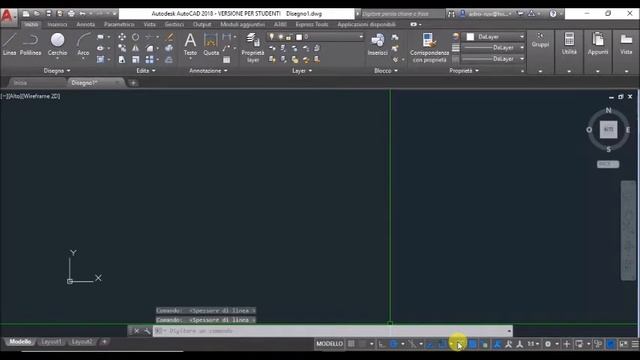Image resolution: width=640 pixels, height=360 pixels.
Task: Activate the Sposta (move) tool icon
Action: coord(122,37)
